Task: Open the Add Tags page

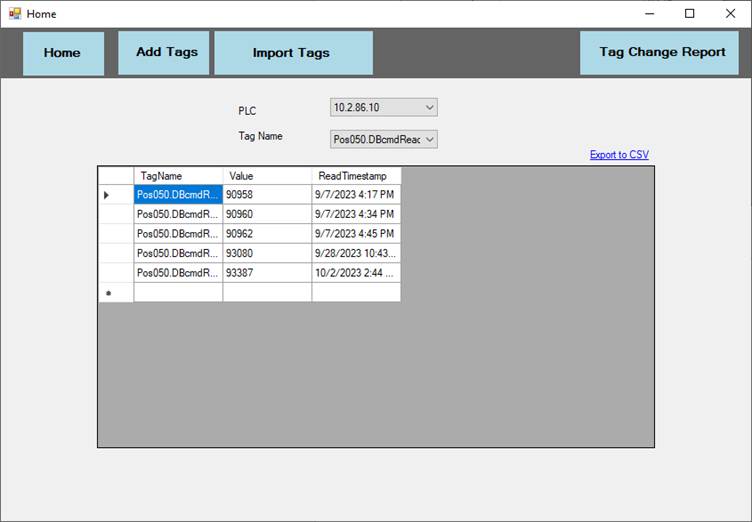Action: coord(165,52)
